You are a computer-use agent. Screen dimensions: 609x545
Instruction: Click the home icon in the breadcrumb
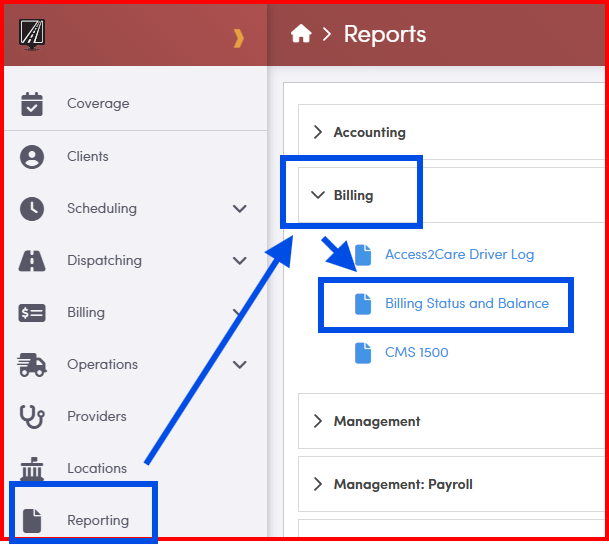301,35
